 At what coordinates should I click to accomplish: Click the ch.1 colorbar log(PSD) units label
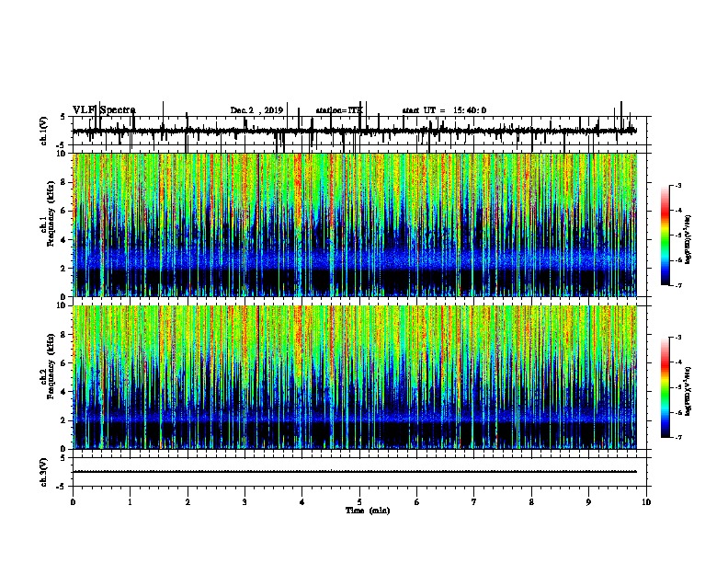point(688,239)
